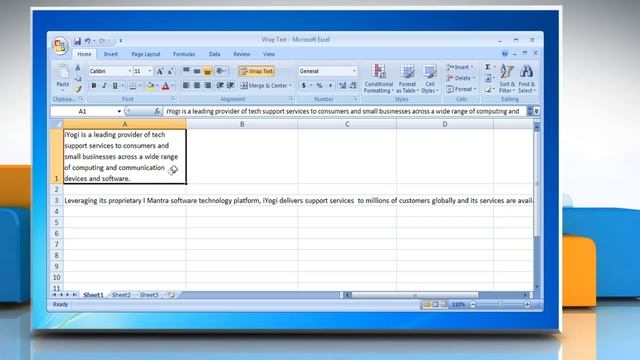This screenshot has width=640, height=360.
Task: Click the Format Painter brush icon
Action: pyautogui.click(x=78, y=88)
